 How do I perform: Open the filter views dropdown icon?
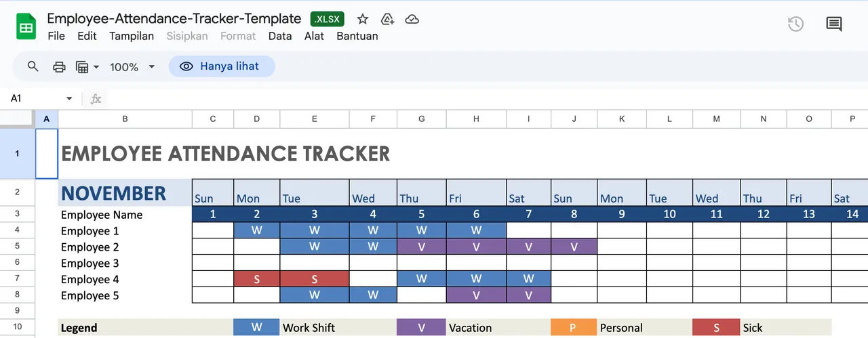[87, 66]
